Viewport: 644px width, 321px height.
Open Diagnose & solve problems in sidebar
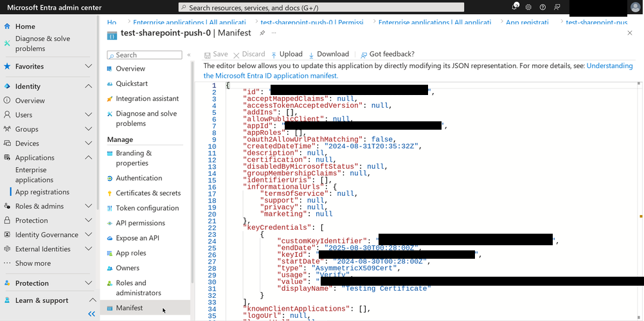(42, 44)
